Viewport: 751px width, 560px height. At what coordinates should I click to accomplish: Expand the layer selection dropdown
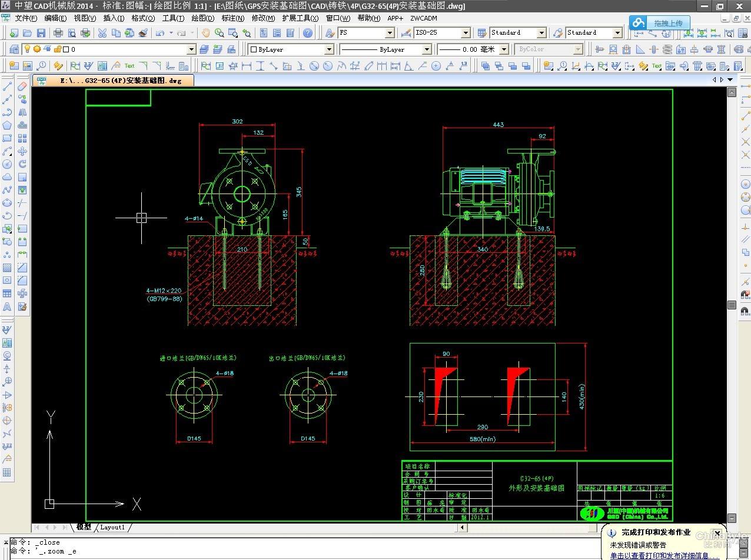pos(191,49)
